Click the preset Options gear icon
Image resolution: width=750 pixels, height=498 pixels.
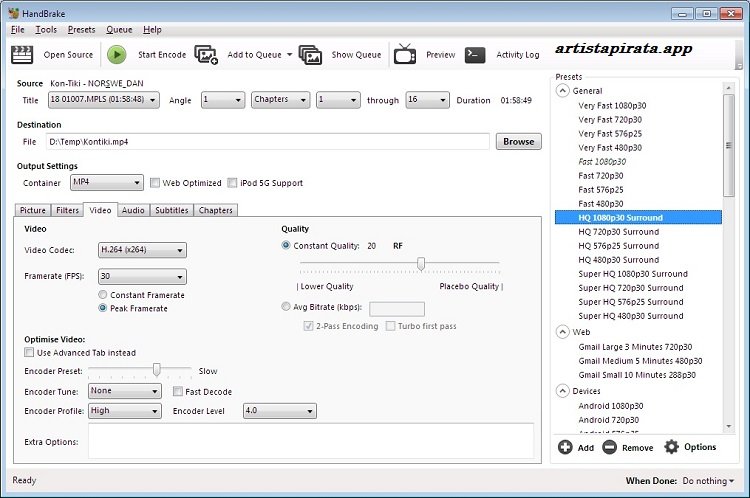point(672,447)
